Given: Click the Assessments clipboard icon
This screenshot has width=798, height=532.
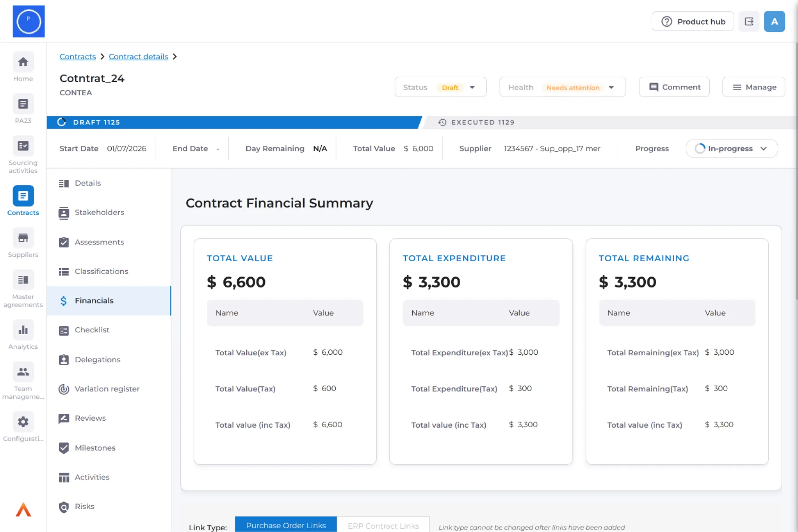Looking at the screenshot, I should click(x=64, y=242).
